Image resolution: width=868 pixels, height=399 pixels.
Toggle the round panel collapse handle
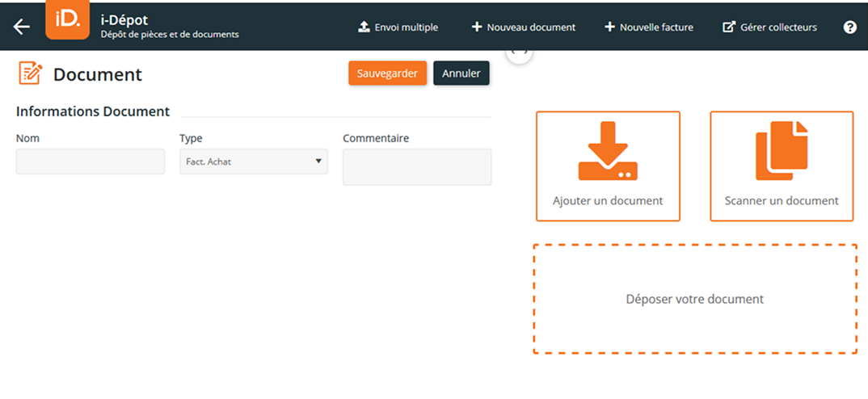coord(519,53)
